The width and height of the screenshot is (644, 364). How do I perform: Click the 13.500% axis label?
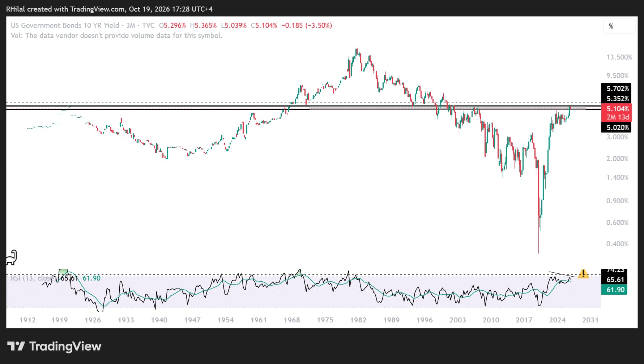point(619,57)
